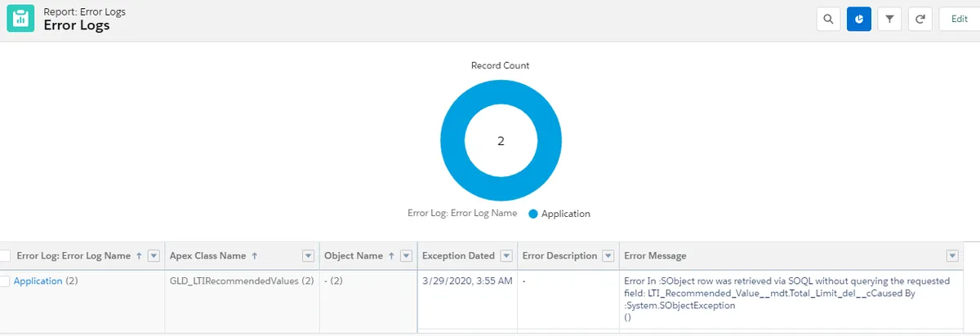
Task: Open the filters panel icon
Action: [889, 19]
